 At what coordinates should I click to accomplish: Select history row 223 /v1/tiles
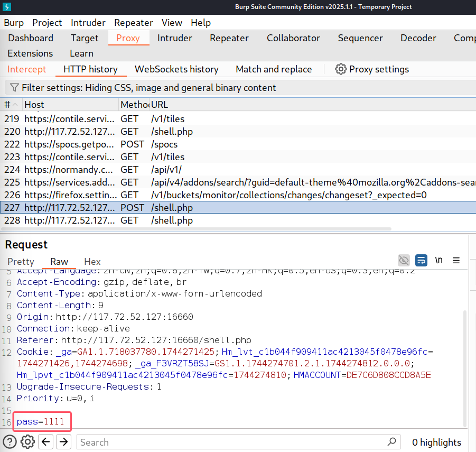238,157
